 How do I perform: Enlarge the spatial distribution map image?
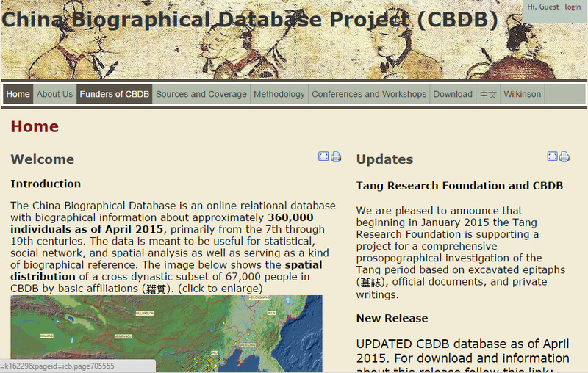[166, 333]
